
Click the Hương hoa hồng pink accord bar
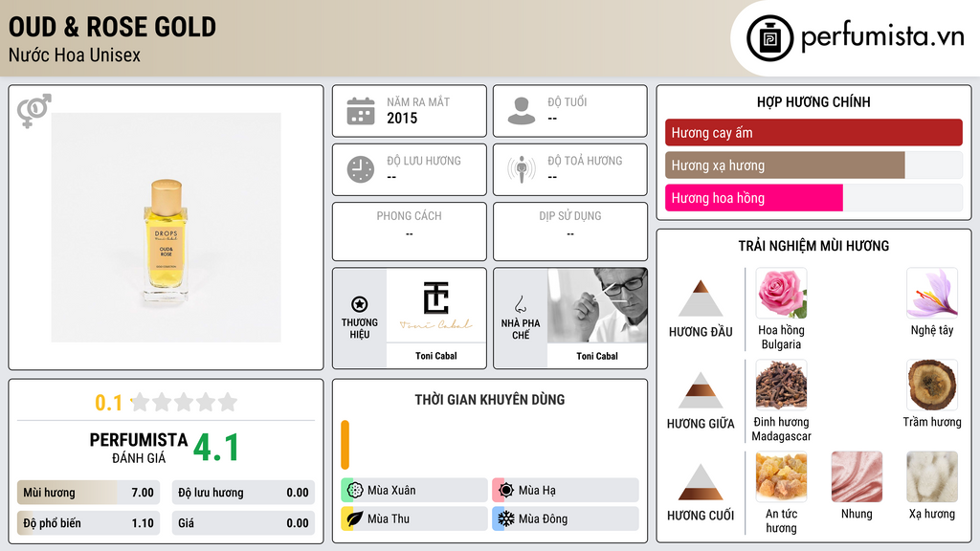754,198
